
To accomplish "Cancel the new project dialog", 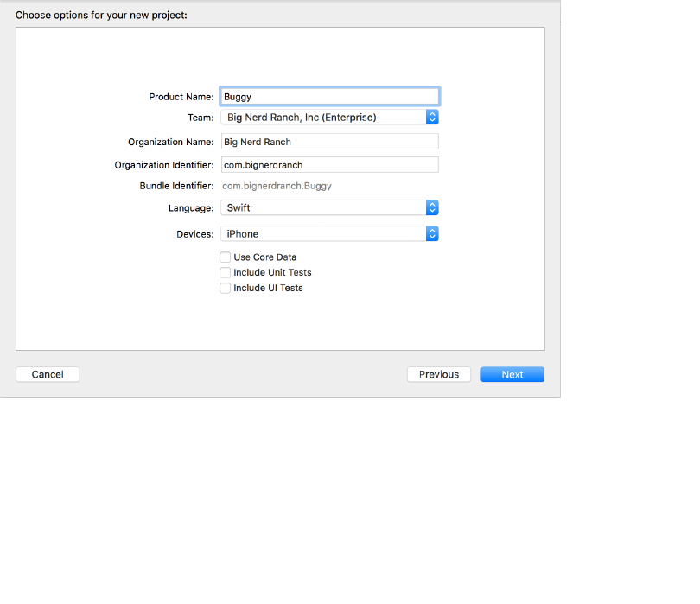I will 48,374.
